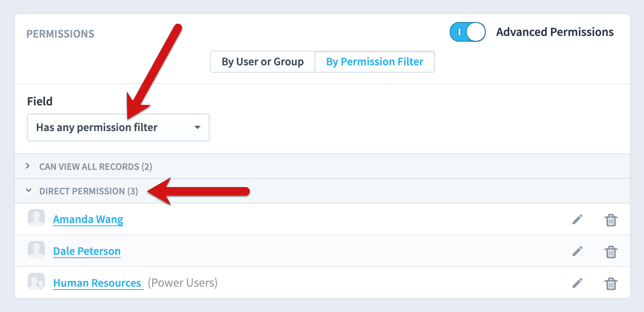644x312 pixels.
Task: Open Dale Peterson's profile link
Action: tap(87, 251)
